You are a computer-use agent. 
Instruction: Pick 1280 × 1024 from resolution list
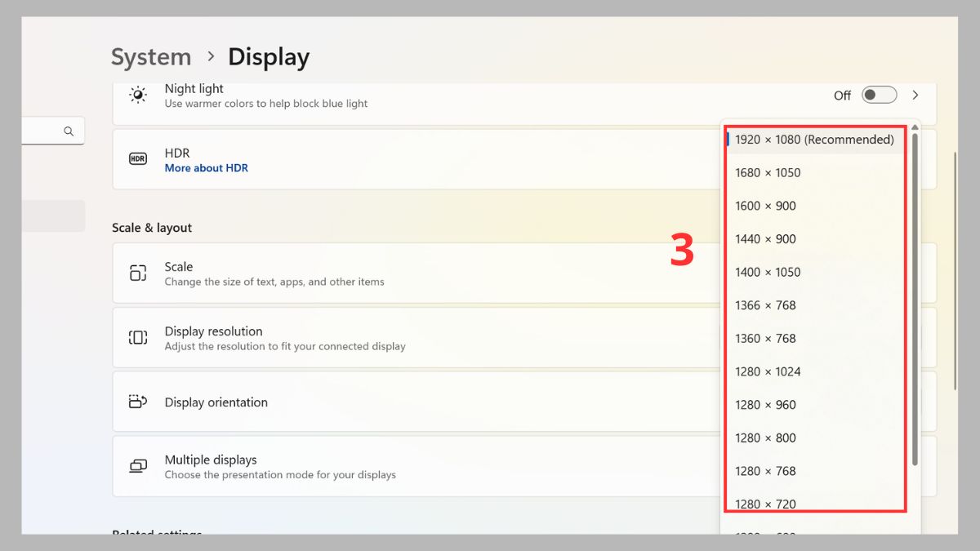point(769,371)
